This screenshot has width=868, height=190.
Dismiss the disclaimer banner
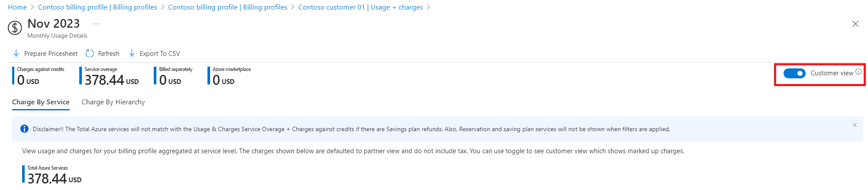pyautogui.click(x=855, y=125)
